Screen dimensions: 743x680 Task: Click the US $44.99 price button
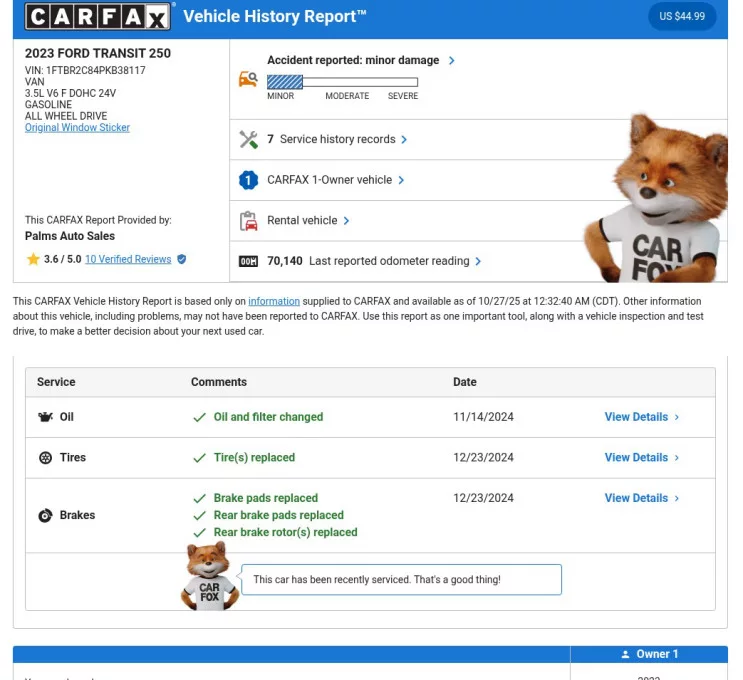coord(682,17)
